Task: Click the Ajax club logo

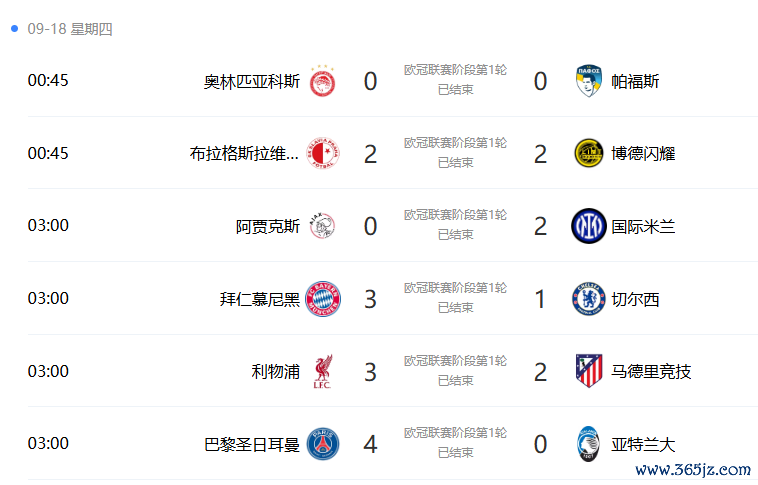Action: [x=322, y=226]
